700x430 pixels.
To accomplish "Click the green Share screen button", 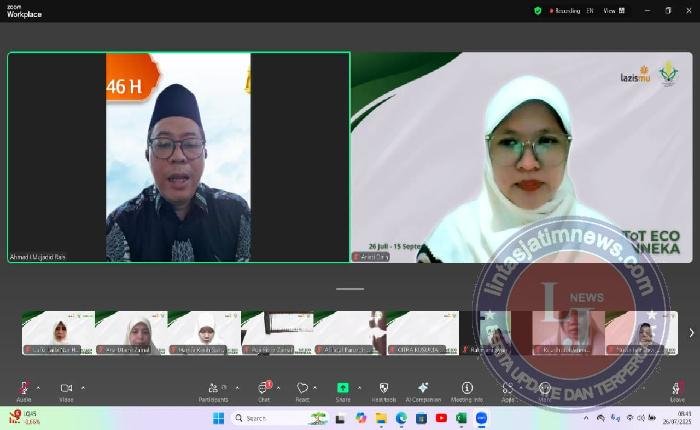I will coord(343,388).
